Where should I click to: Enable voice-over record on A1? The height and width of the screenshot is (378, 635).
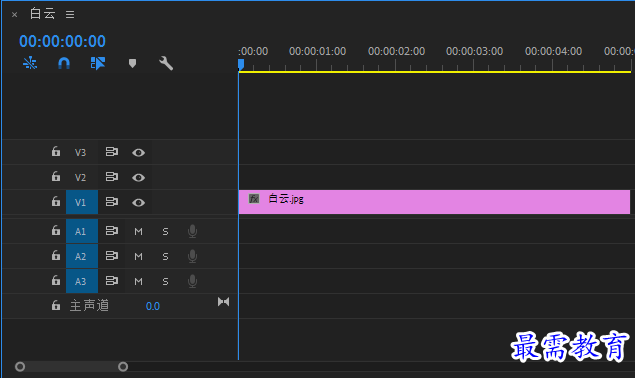point(192,231)
